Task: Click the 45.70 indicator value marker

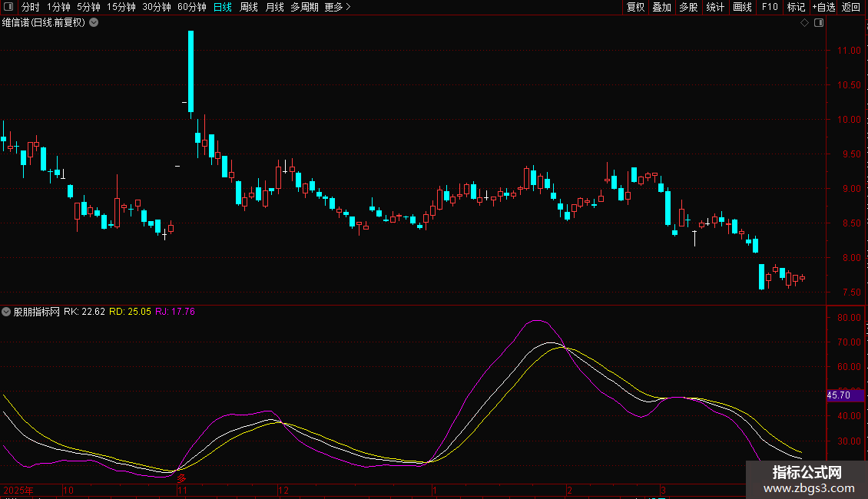Action: click(x=838, y=395)
